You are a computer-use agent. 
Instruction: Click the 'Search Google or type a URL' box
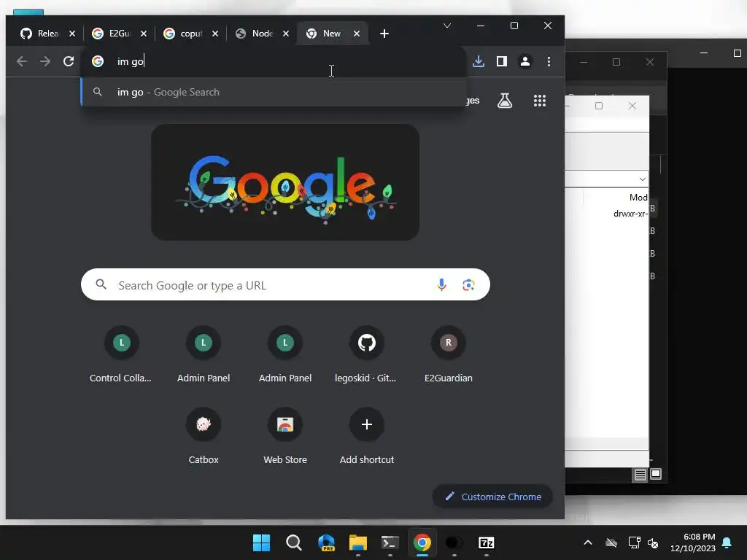click(x=285, y=285)
